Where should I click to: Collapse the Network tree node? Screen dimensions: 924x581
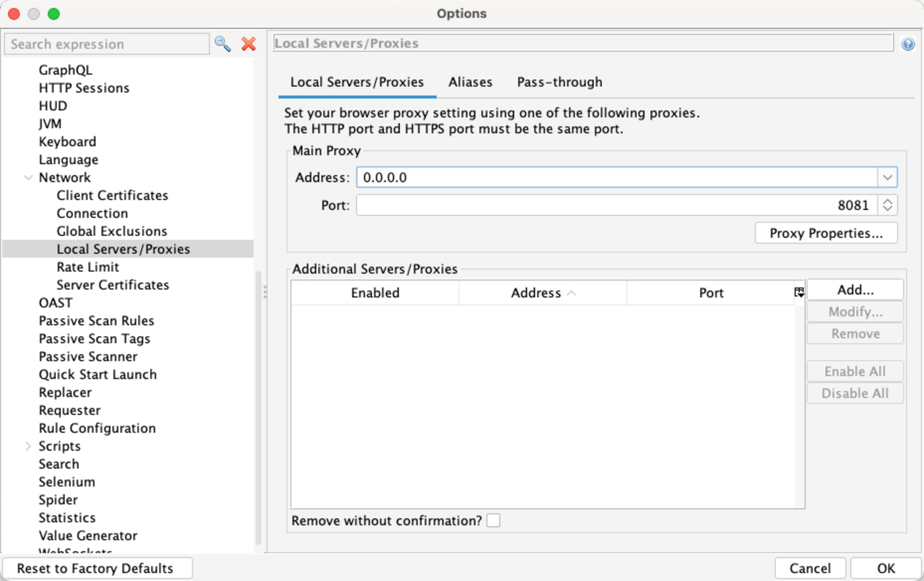click(28, 177)
